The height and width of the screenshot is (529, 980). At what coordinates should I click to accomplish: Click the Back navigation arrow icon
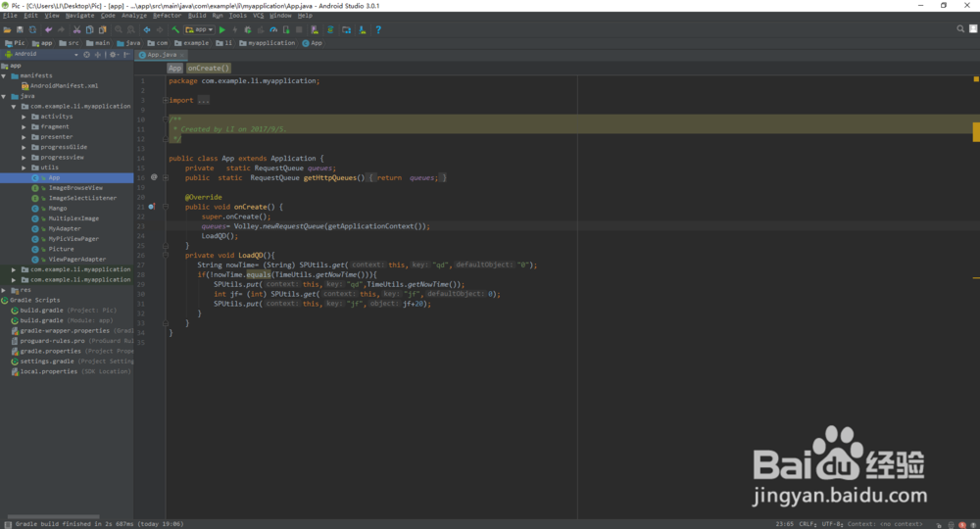pyautogui.click(x=147, y=29)
